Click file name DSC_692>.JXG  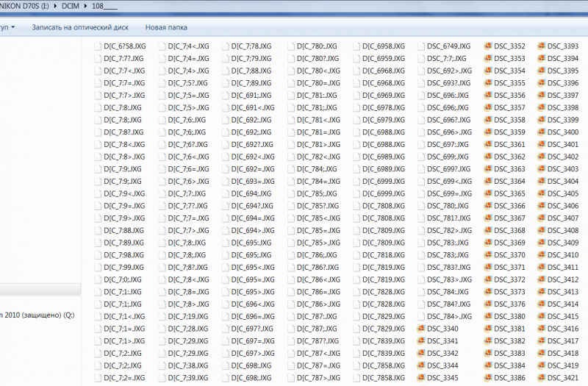tap(450, 71)
